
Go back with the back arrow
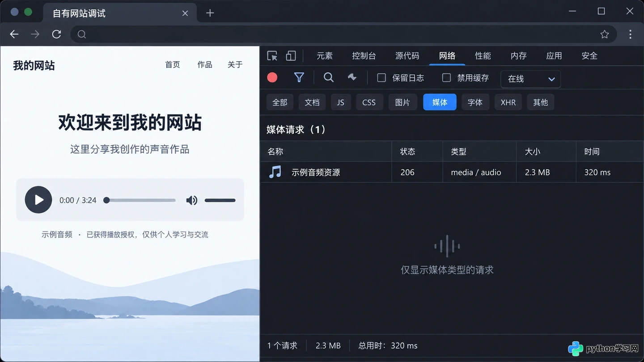click(14, 34)
